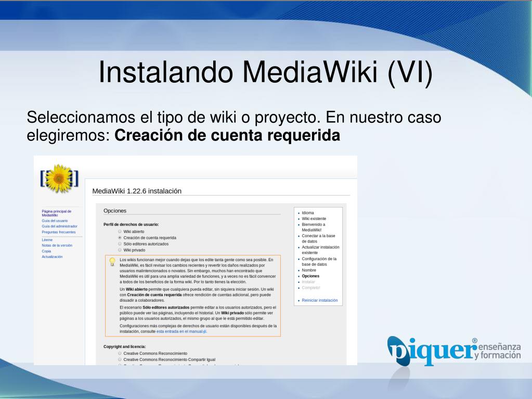Click Bienvenido a MediaWiki! installer step
Viewport: 532px width, 399px height.
[314, 227]
